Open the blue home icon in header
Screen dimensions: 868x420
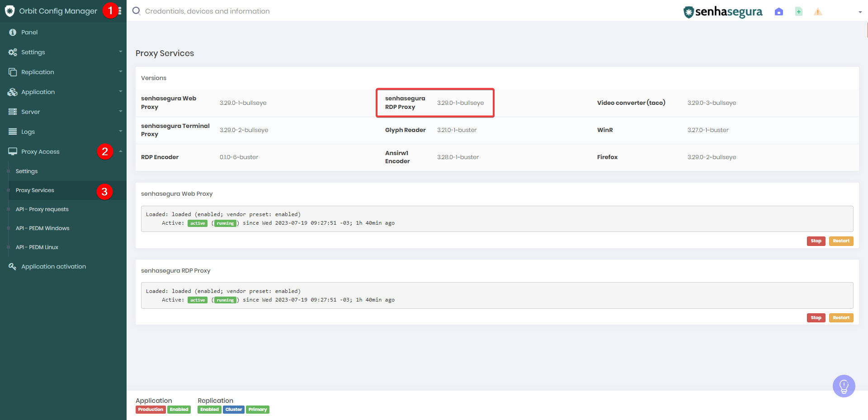point(778,12)
